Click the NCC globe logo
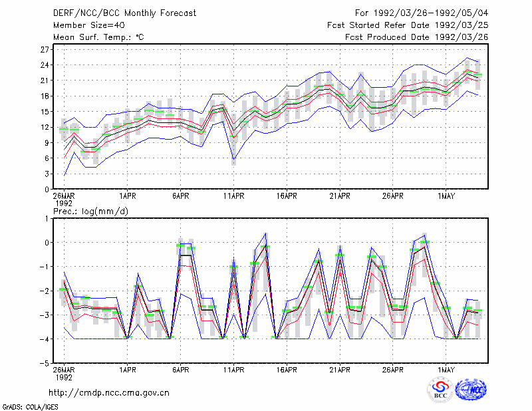The image size is (532, 411). (x=471, y=390)
